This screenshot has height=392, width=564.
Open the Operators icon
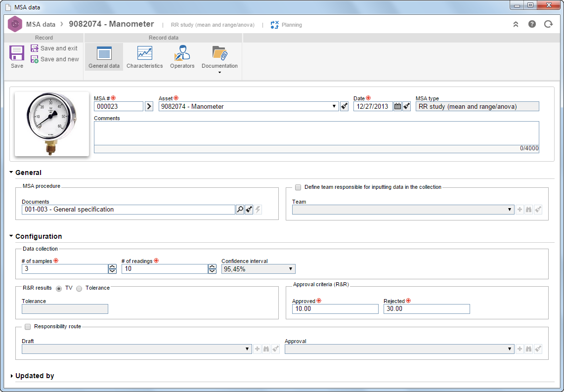coord(182,53)
